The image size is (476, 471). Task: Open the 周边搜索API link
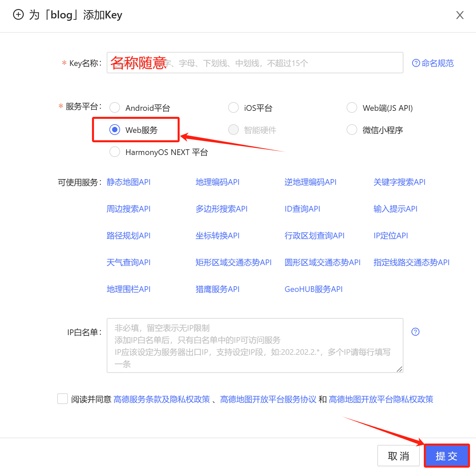[128, 209]
